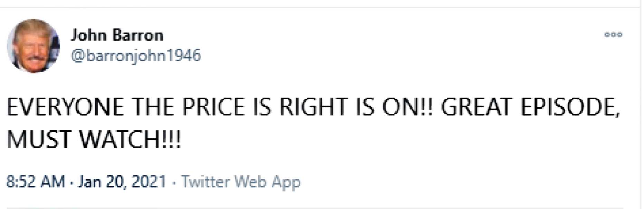Open the John Barron display name link
The image size is (644, 209).
tap(117, 35)
